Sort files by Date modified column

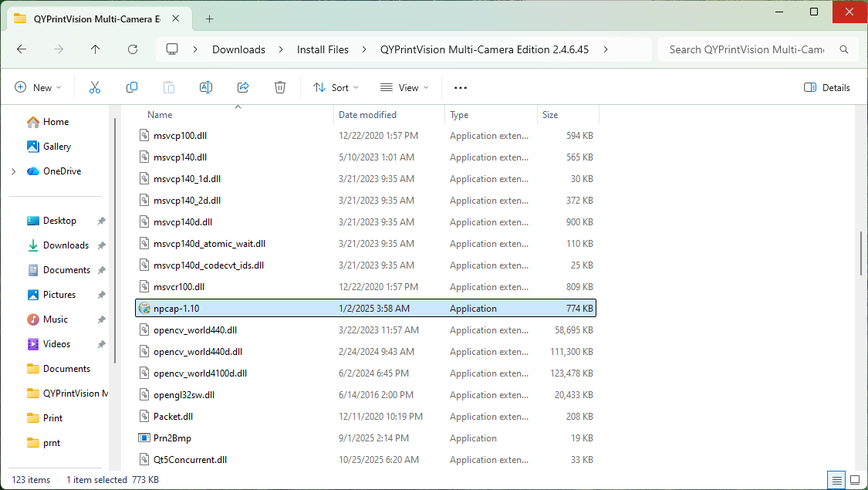[367, 115]
